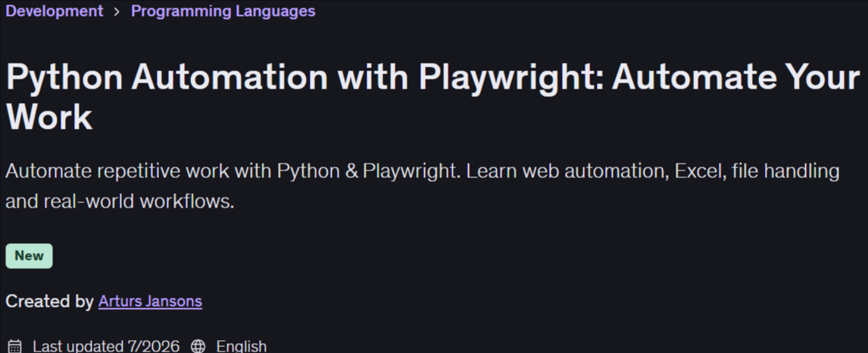The width and height of the screenshot is (868, 353).
Task: Click the course title Python Automation with Playwright
Action: [x=432, y=96]
